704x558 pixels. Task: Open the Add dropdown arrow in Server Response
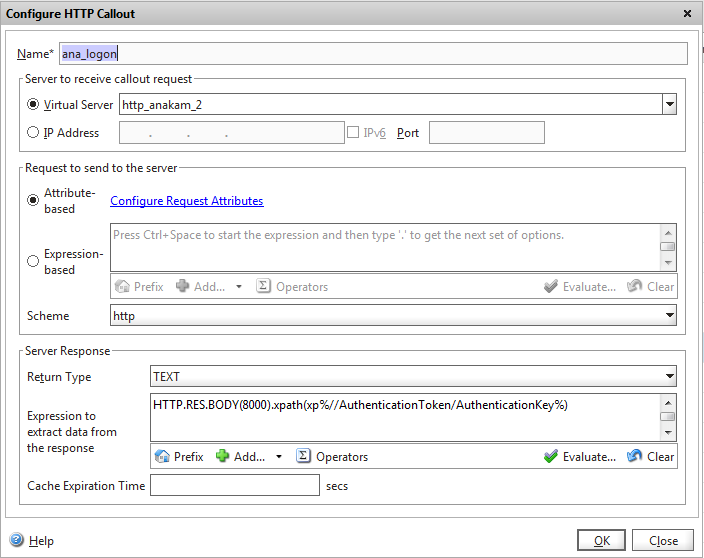click(x=279, y=457)
